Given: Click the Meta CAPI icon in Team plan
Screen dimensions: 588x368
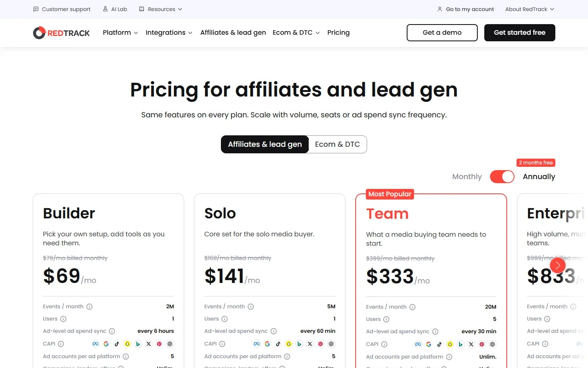Looking at the screenshot, I should tap(418, 344).
